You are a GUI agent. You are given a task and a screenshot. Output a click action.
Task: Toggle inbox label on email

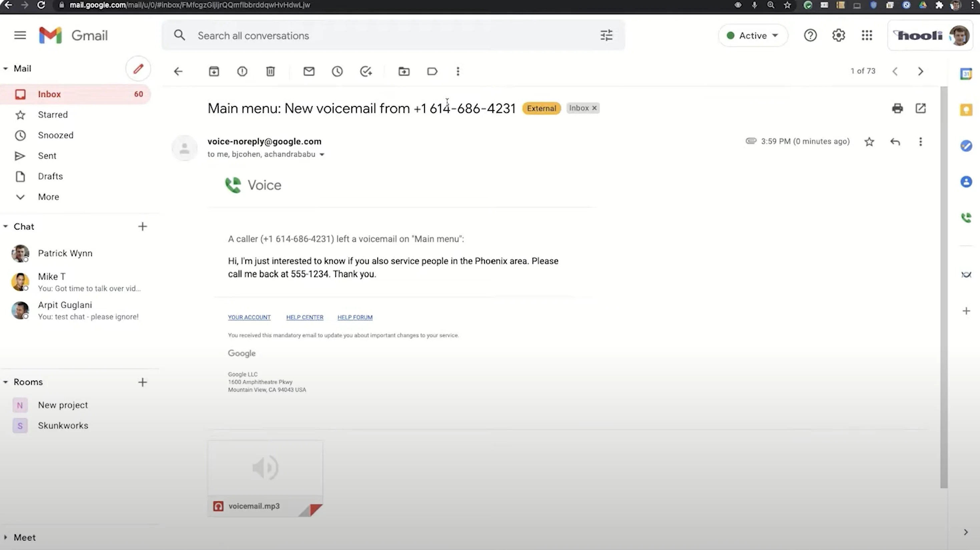click(594, 108)
